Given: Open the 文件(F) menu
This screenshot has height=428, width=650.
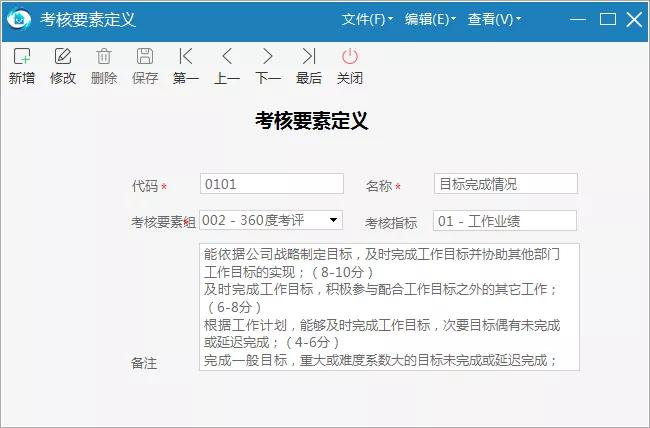Looking at the screenshot, I should coord(367,19).
